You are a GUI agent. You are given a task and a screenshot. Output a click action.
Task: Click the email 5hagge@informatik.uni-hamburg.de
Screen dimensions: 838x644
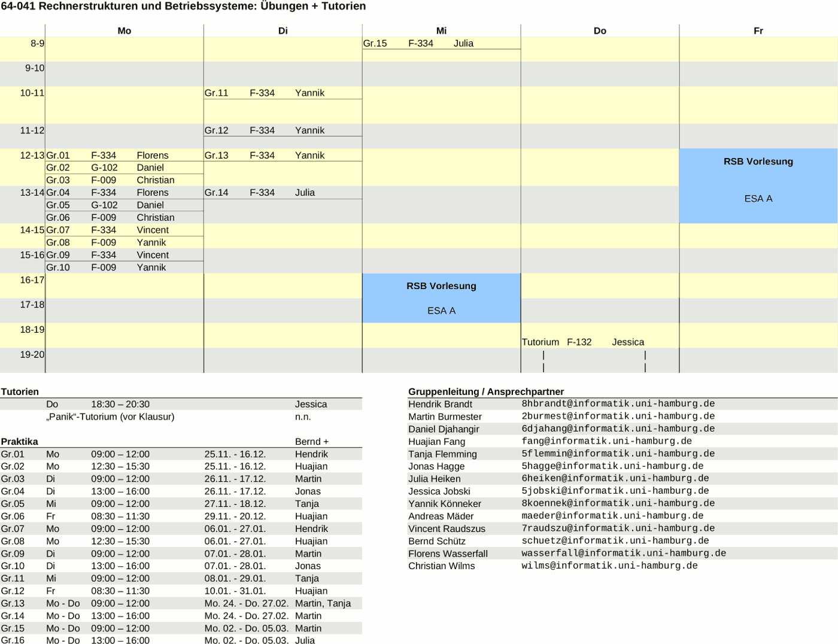612,466
